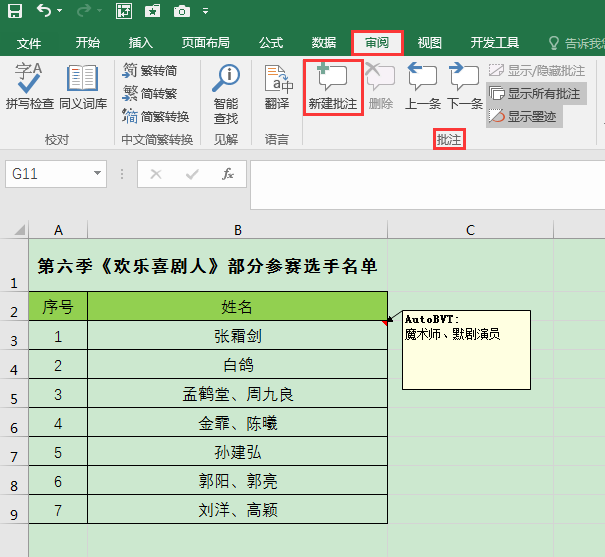Click the 告诉我 lightbulb search box
The height and width of the screenshot is (557, 605).
click(x=577, y=43)
